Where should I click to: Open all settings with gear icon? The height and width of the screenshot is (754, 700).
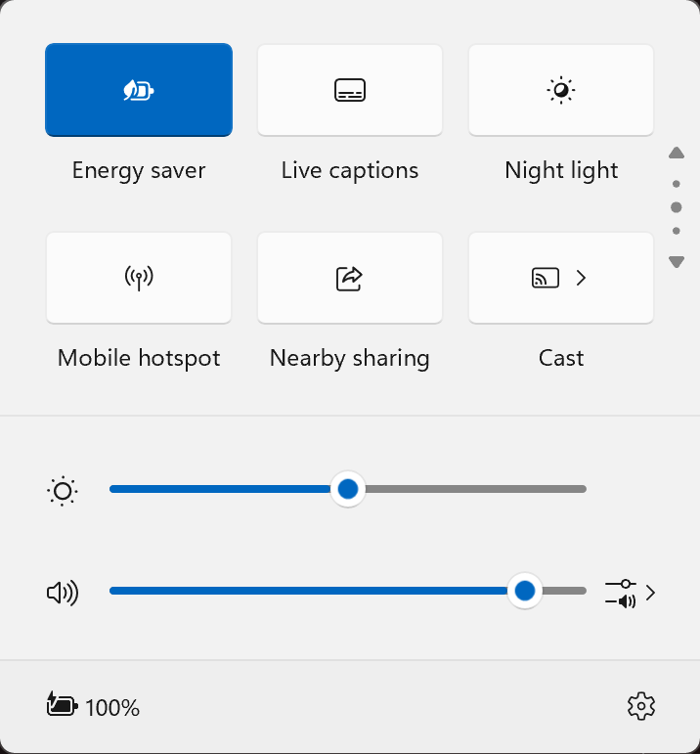pyautogui.click(x=641, y=706)
